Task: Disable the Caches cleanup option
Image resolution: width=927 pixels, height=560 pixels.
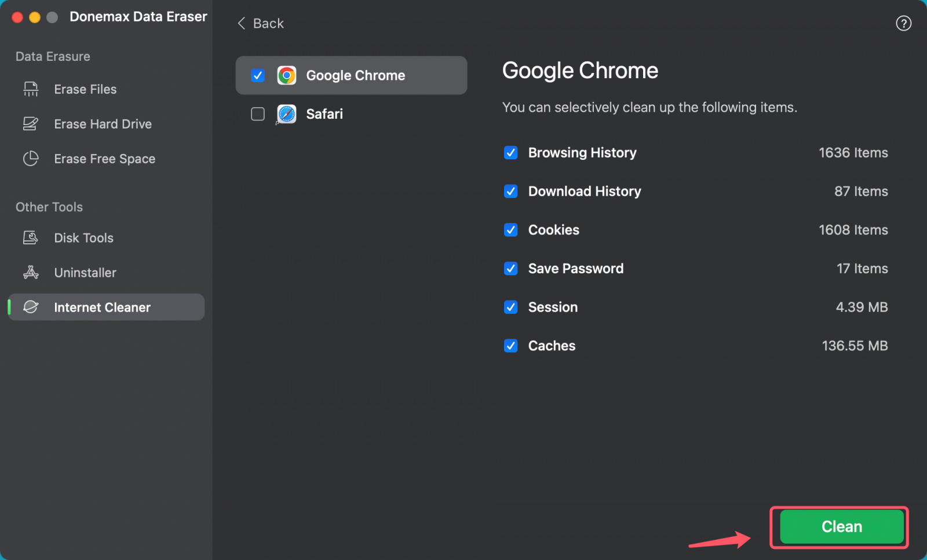Action: point(510,346)
